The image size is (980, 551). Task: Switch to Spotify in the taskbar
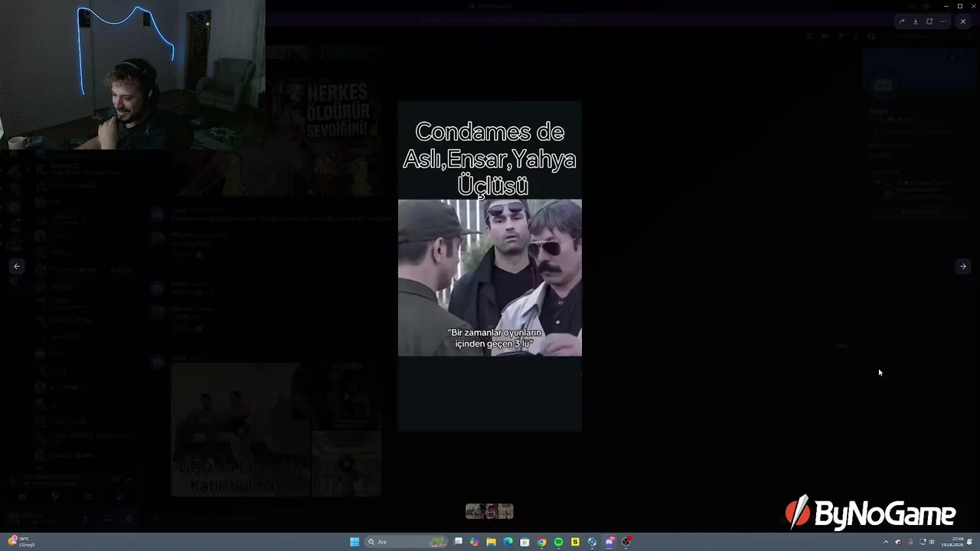[x=558, y=542]
